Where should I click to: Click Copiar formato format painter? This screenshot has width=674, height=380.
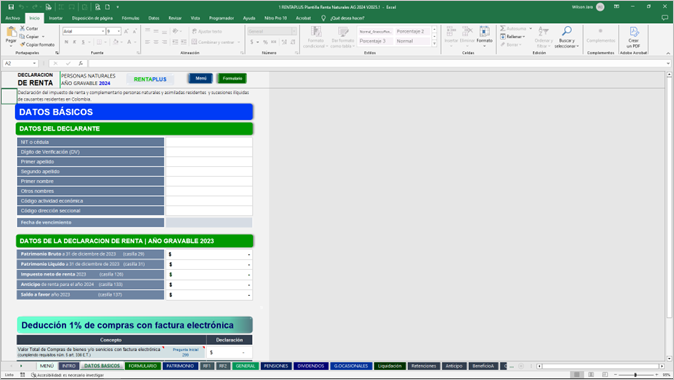(x=37, y=44)
